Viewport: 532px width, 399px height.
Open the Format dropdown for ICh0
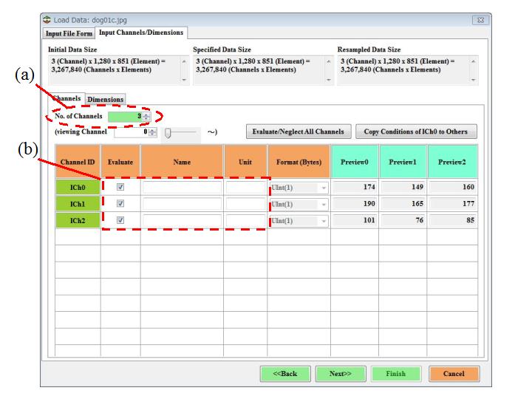pyautogui.click(x=323, y=188)
